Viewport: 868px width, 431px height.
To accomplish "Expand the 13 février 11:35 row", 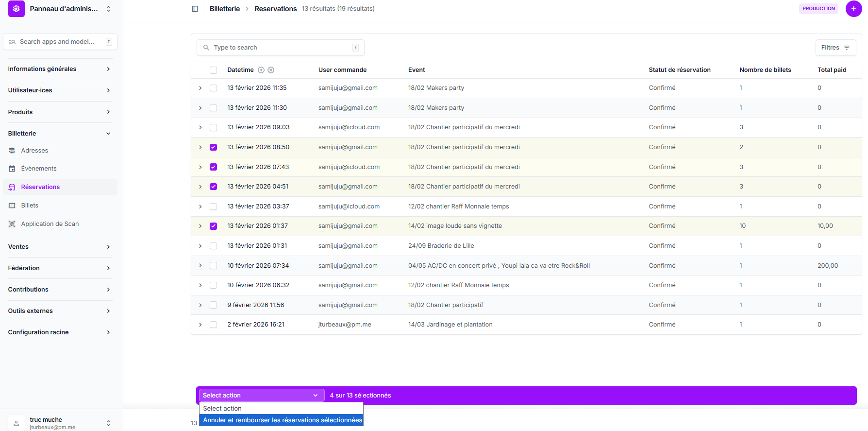I will 200,88.
